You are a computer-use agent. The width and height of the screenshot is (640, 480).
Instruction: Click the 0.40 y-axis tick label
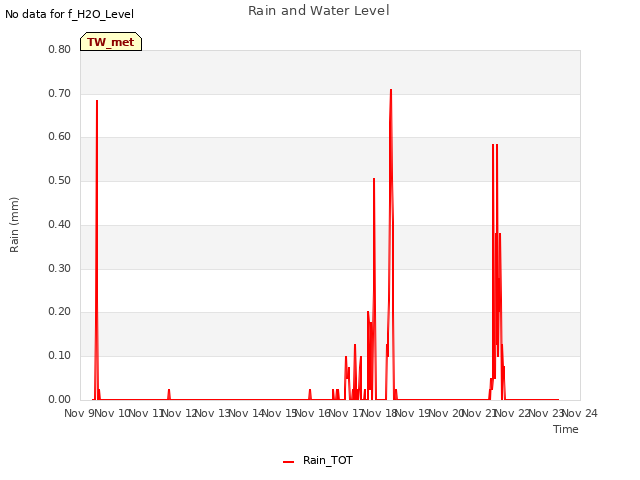60,224
